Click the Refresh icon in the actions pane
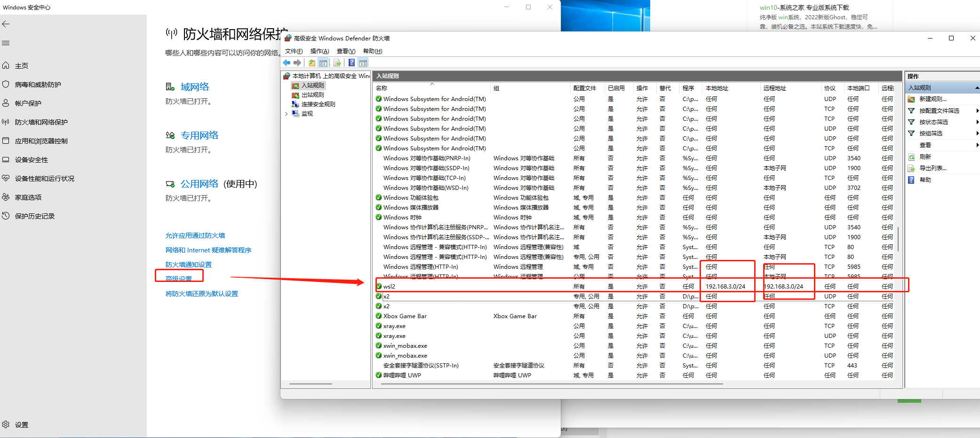The width and height of the screenshot is (980, 438). [x=911, y=157]
